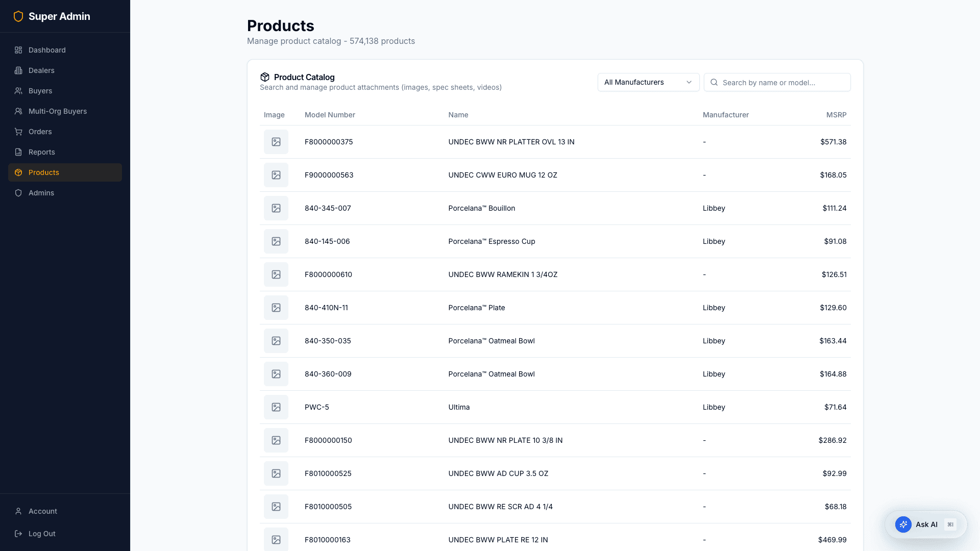Open image placeholder for Porcelana Bouillon row
The width and height of the screenshot is (980, 551).
(276, 208)
